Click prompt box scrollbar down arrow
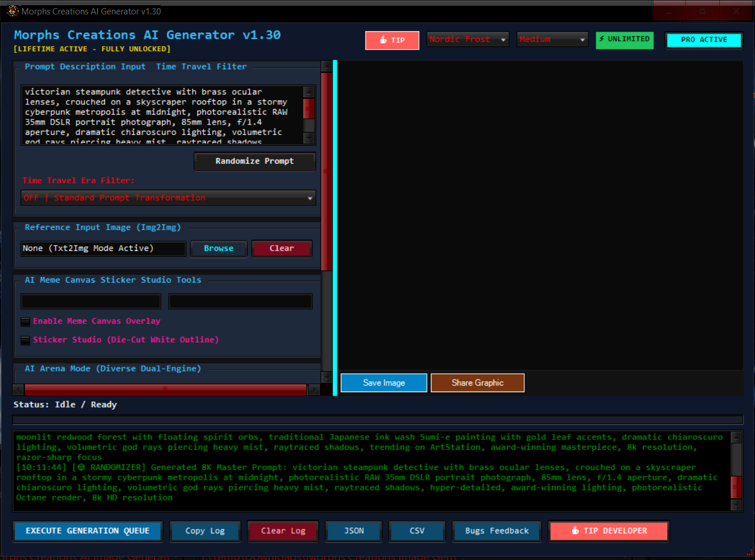This screenshot has width=755, height=560. pos(309,138)
